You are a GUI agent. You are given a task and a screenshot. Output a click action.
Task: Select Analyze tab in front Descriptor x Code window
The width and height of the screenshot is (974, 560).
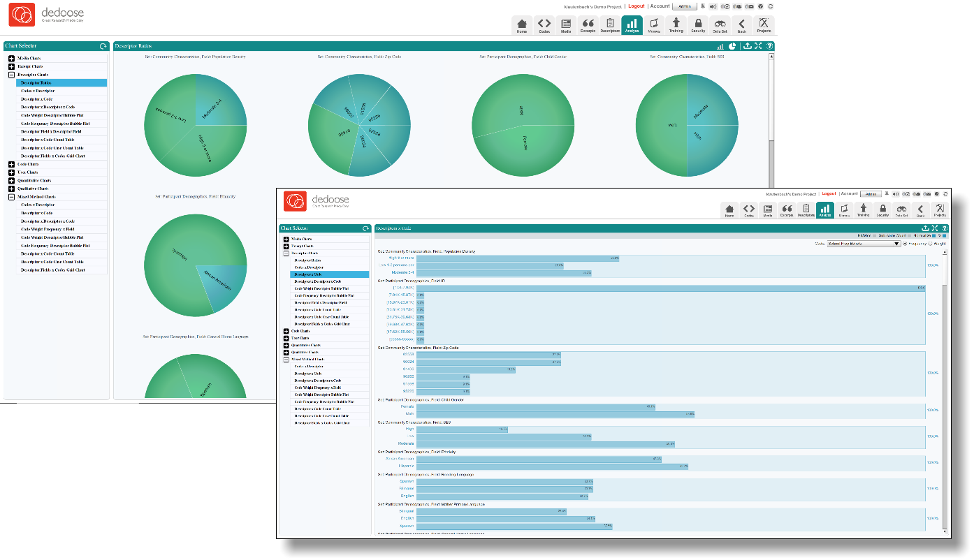click(825, 210)
